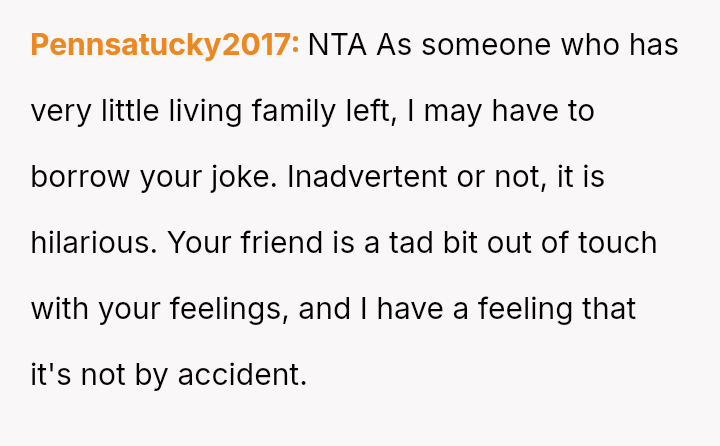Screen dimensions: 720x446
Task: Open the Pennsatucky2017 user profile link
Action: click(x=164, y=45)
